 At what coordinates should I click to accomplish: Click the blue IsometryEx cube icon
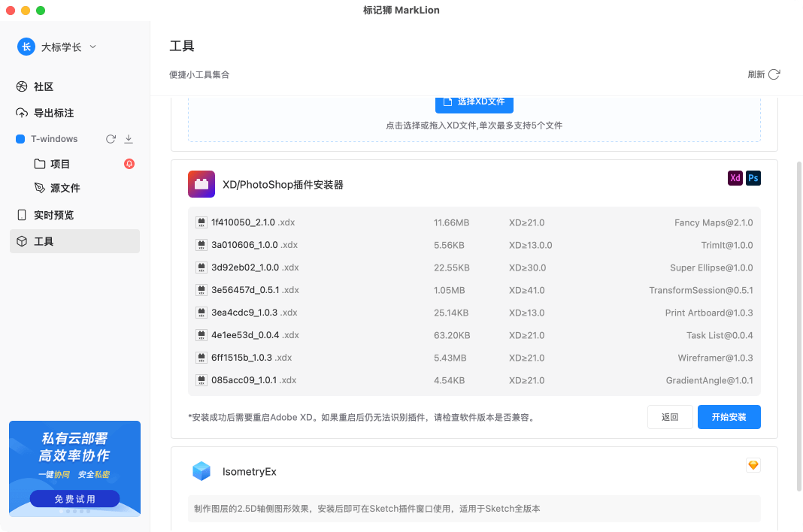click(201, 471)
